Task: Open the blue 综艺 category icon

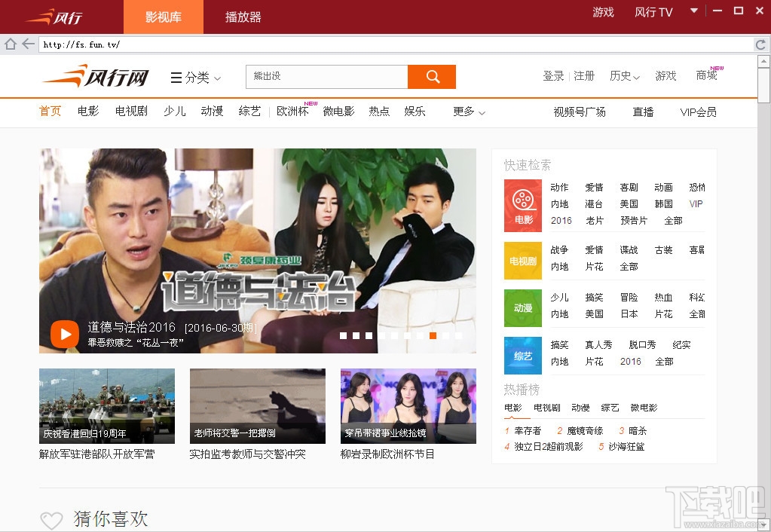Action: (523, 356)
